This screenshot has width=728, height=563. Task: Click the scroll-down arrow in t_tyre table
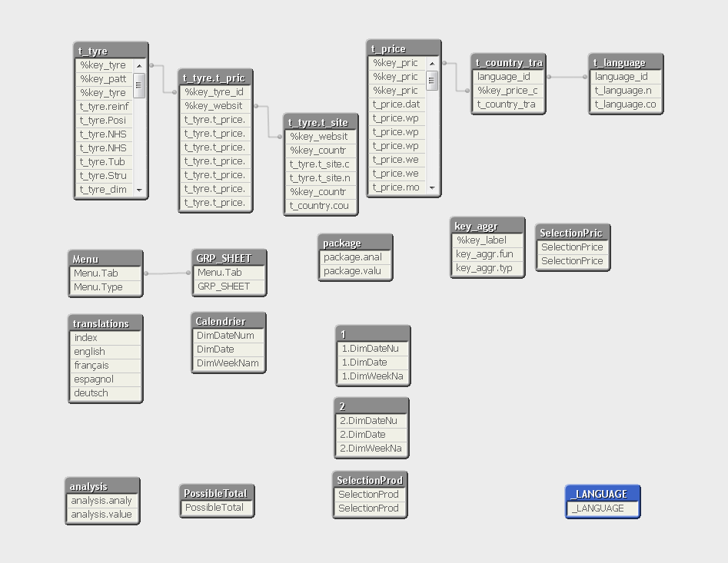point(139,190)
